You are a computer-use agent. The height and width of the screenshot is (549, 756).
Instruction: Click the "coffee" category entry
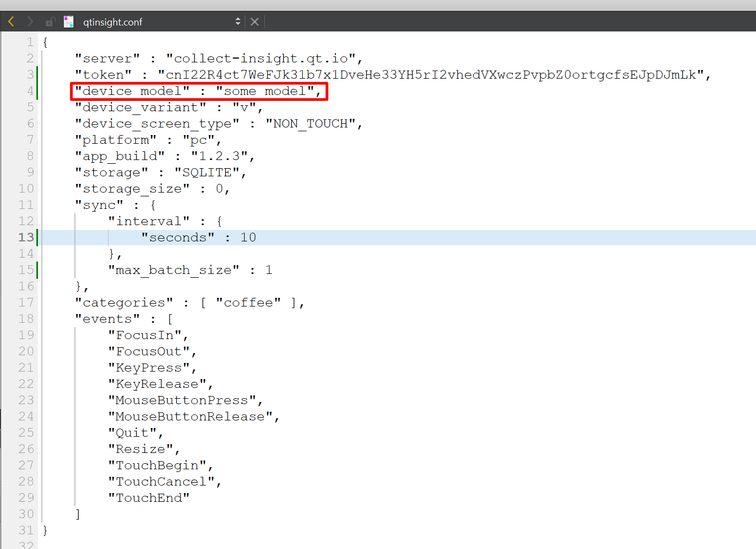tap(248, 303)
